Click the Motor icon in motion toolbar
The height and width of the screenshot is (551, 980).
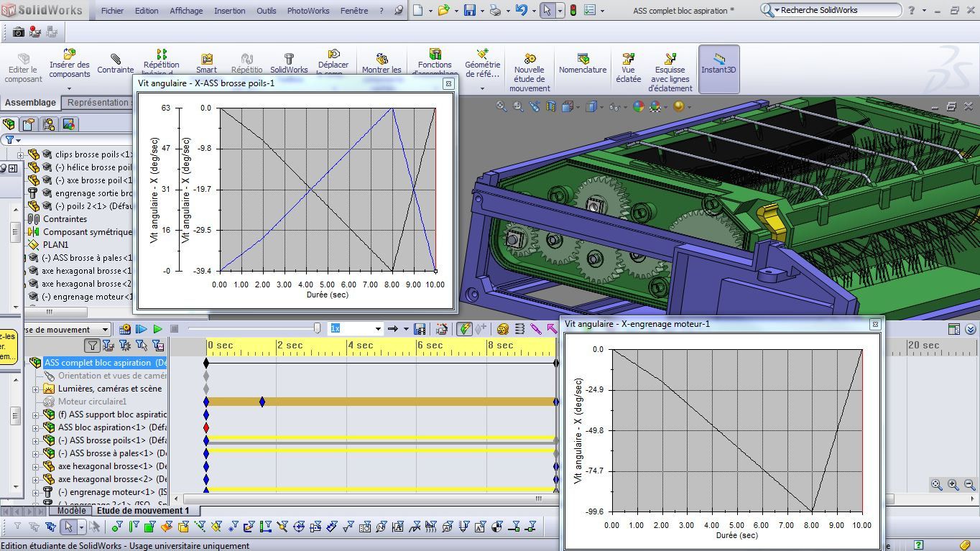(503, 329)
